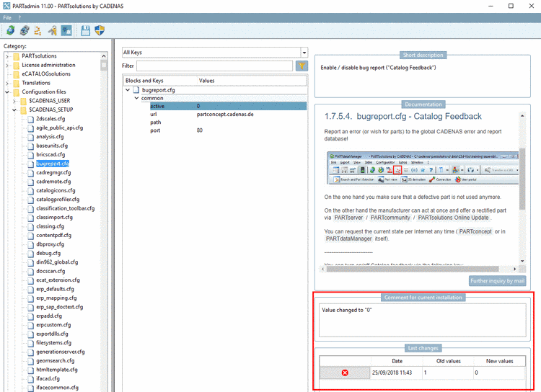Select contentpdf.cfg file
Viewport: 541px width, 392px height.
pyautogui.click(x=54, y=235)
